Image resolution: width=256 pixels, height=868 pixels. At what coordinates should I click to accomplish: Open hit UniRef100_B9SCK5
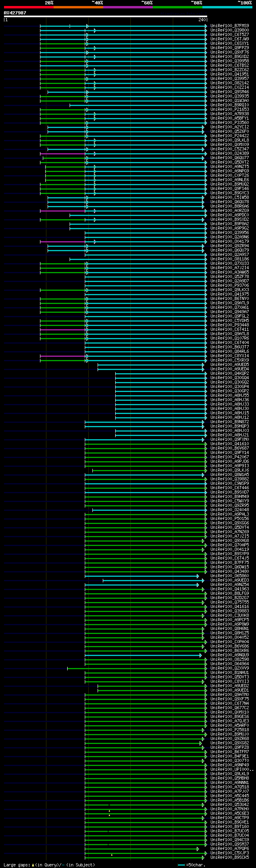[230, 857]
